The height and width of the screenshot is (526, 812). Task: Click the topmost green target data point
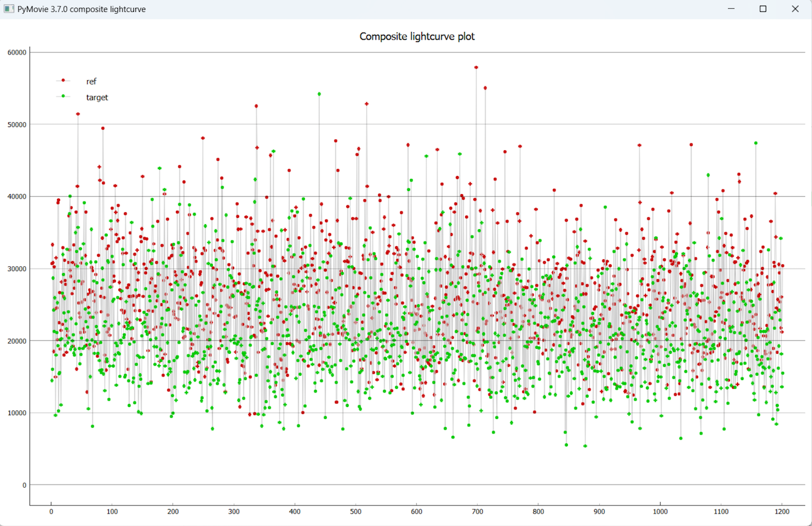[319, 94]
